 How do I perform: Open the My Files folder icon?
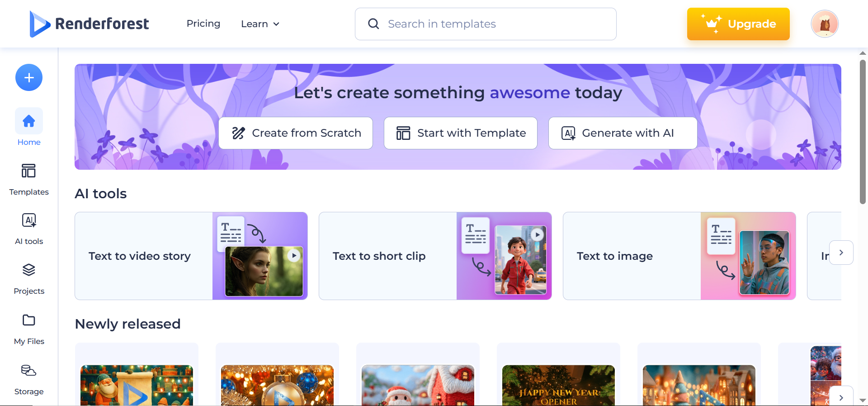point(29,320)
